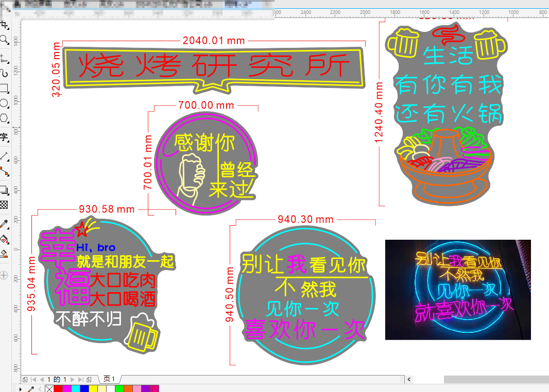This screenshot has width=549, height=392.
Task: Go to the next page
Action: click(x=73, y=380)
